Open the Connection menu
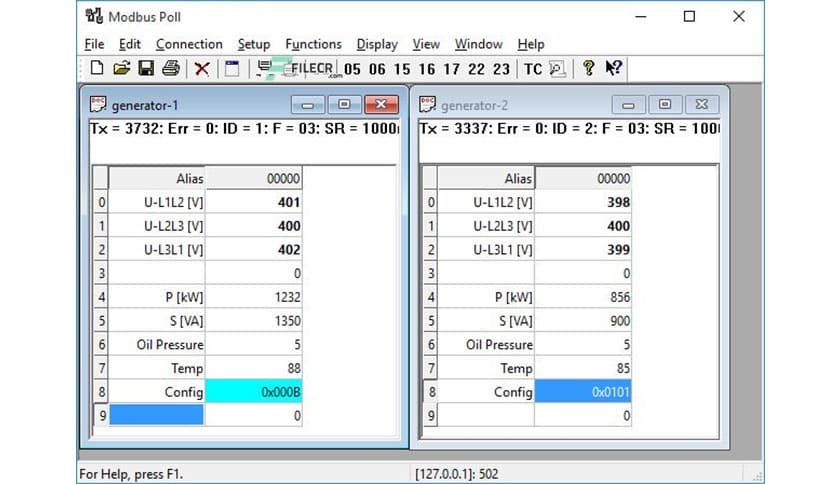 click(x=189, y=44)
